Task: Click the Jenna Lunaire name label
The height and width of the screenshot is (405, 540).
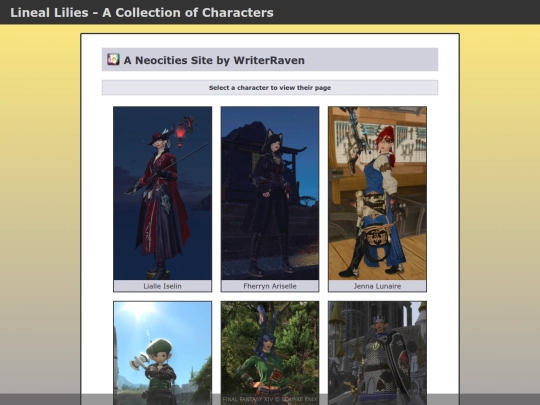Action: tap(377, 286)
